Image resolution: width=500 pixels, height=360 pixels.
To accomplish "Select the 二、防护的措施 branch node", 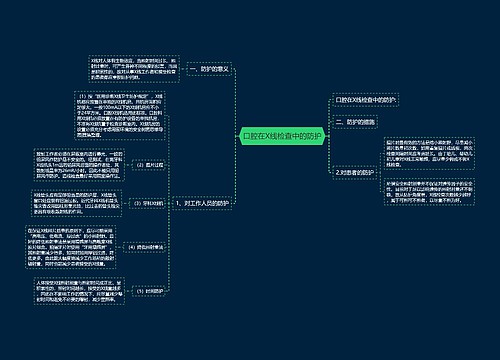I will pos(355,122).
